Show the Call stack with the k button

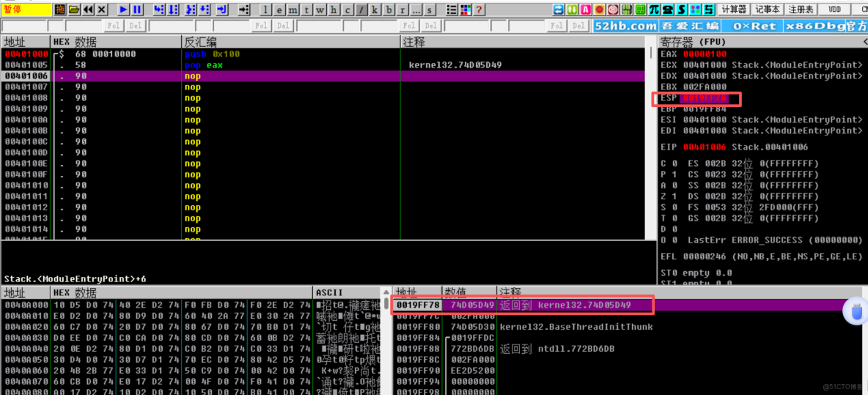point(375,10)
